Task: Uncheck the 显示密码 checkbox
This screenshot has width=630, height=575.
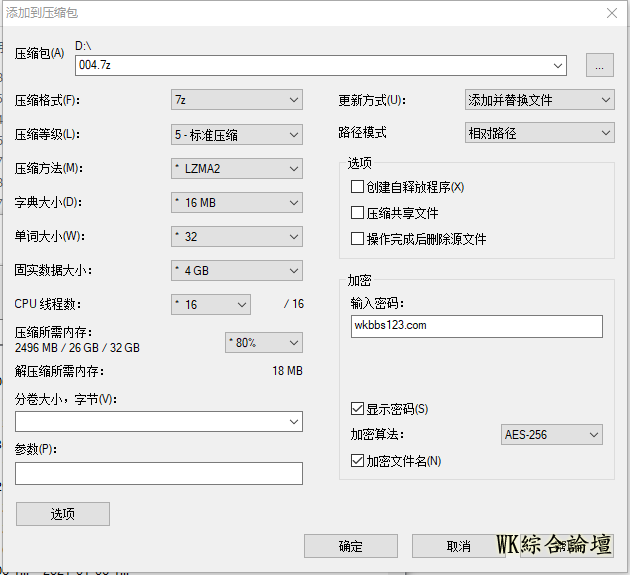Action: pyautogui.click(x=357, y=409)
